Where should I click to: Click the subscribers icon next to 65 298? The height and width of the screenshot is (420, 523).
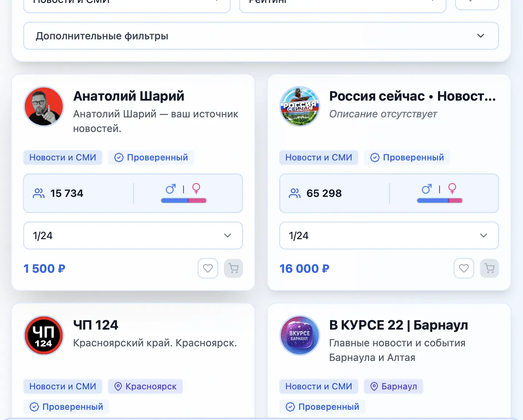click(x=295, y=193)
